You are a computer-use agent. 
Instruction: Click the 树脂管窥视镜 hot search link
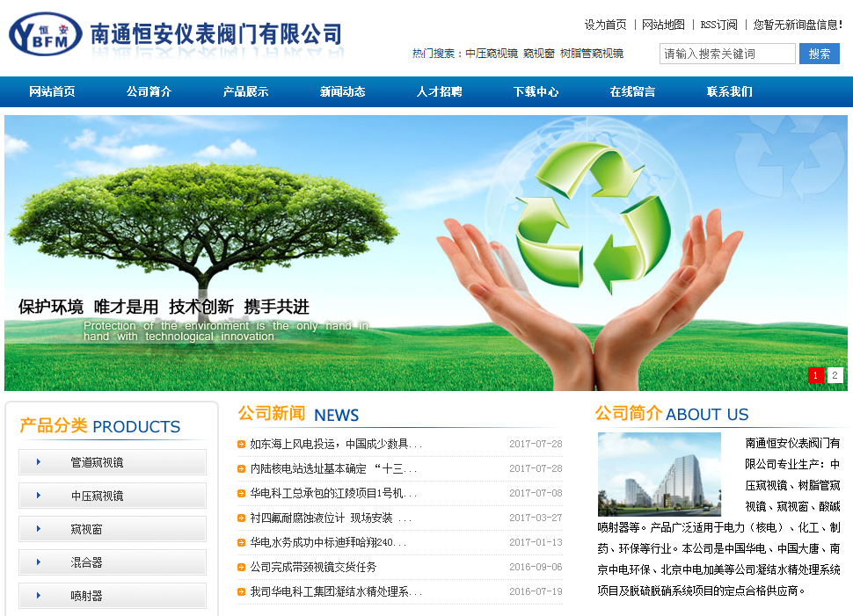[591, 54]
